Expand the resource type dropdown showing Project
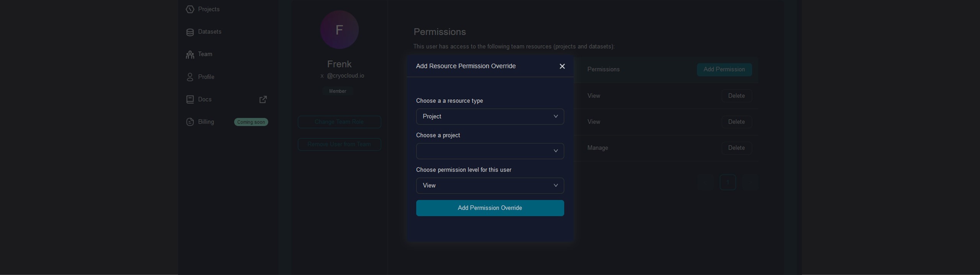 pos(490,116)
